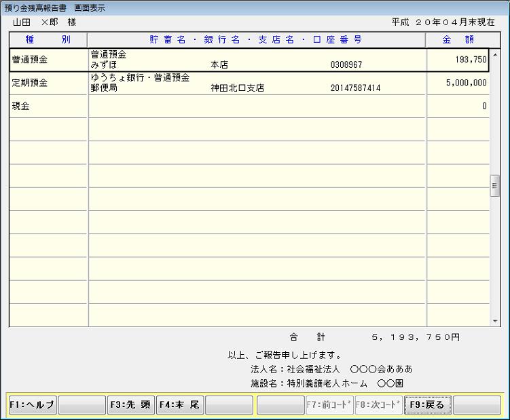Select the 現金 row type cell
The width and height of the screenshot is (510, 420).
pos(48,106)
